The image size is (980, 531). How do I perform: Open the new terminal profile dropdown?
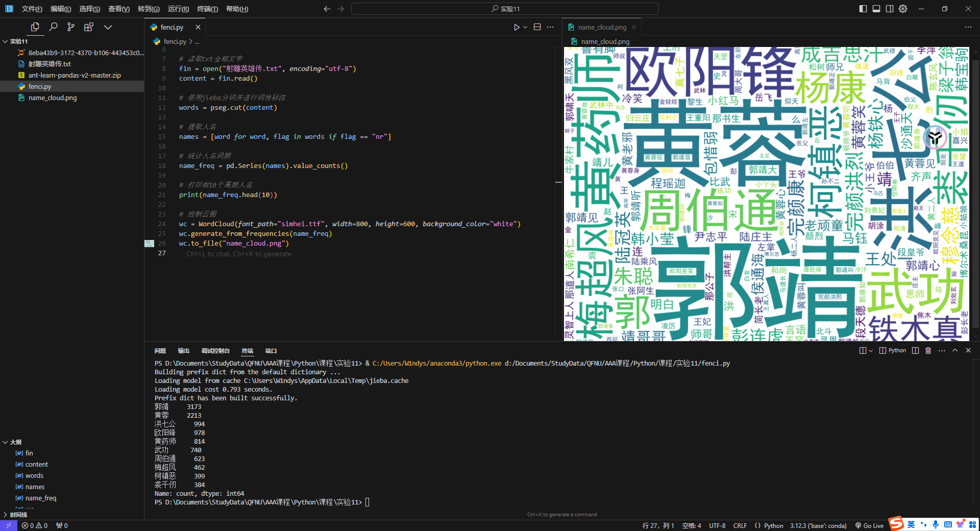(x=871, y=351)
